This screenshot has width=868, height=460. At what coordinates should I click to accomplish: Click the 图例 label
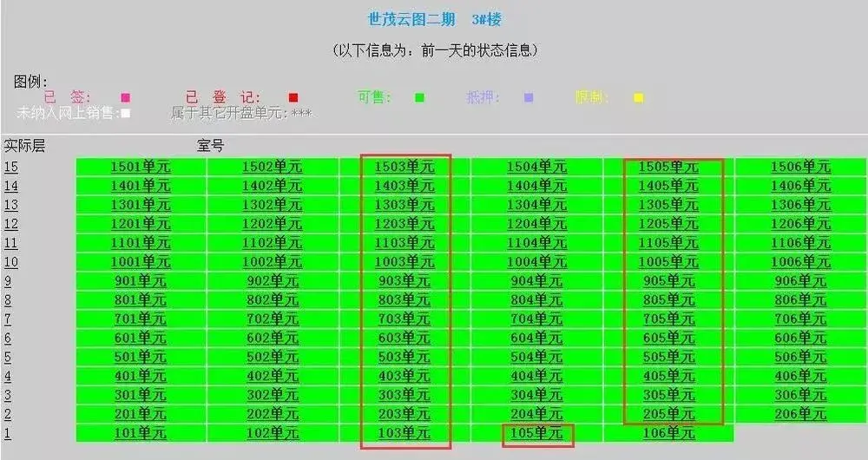pyautogui.click(x=30, y=82)
